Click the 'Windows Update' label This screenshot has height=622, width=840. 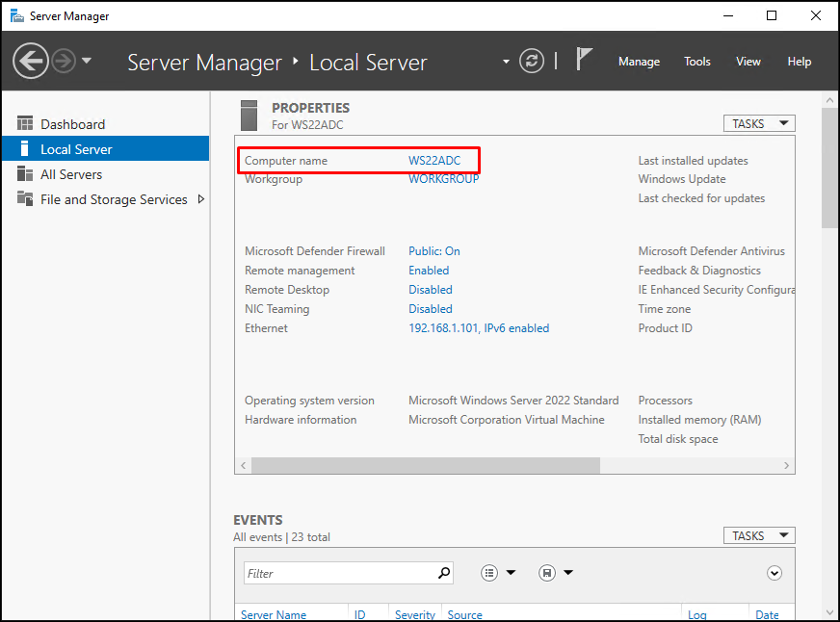point(682,179)
